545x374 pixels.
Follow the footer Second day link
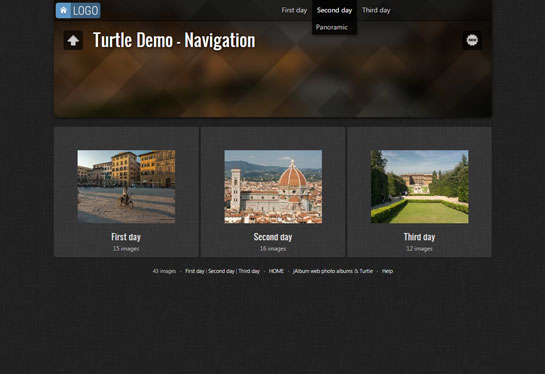(221, 271)
